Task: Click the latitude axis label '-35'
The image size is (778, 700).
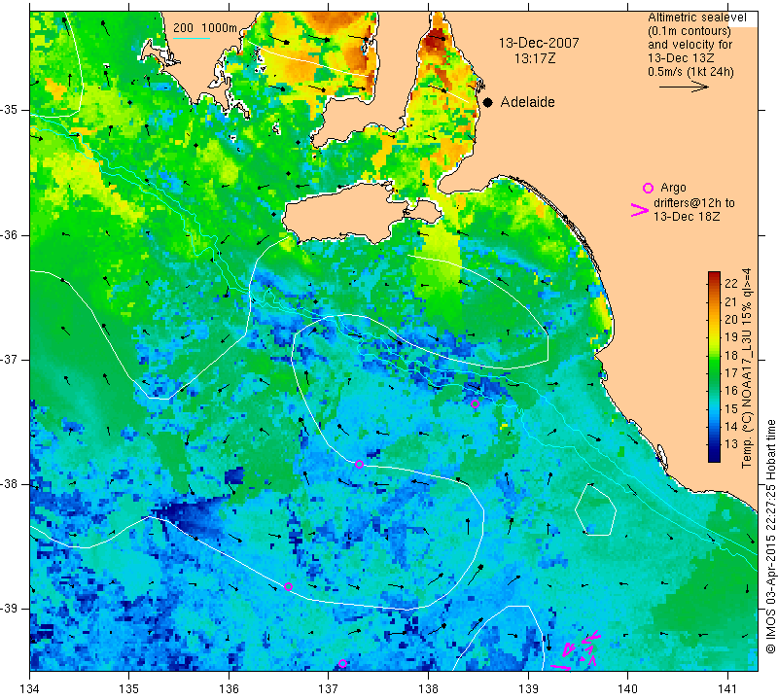Action: (x=10, y=110)
